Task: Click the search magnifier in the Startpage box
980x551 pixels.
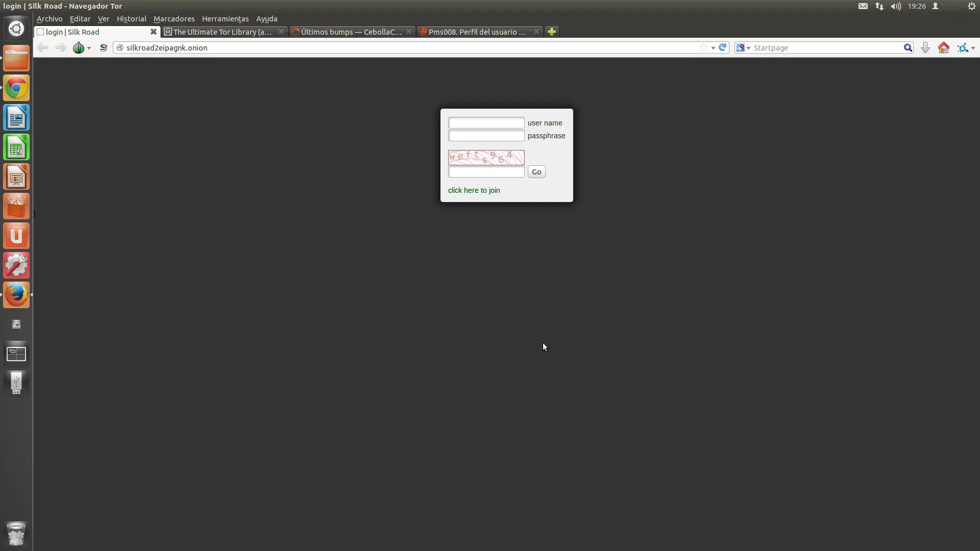Action: [908, 48]
